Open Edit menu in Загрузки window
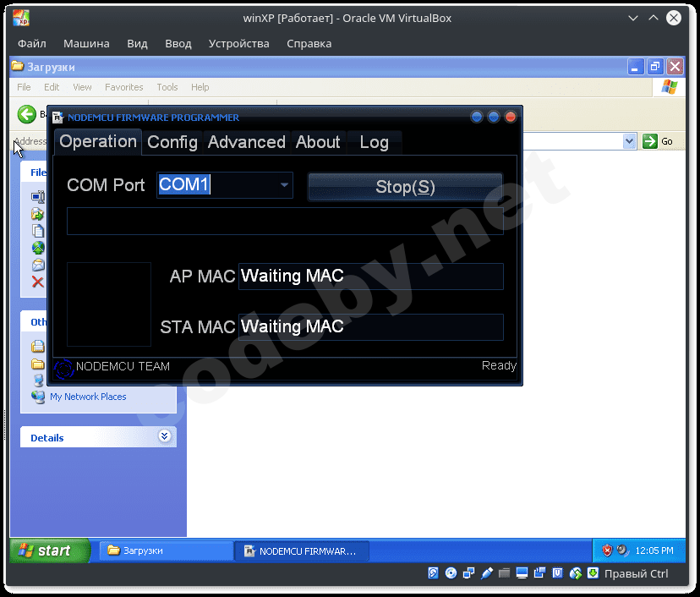Image resolution: width=700 pixels, height=597 pixels. tap(52, 87)
